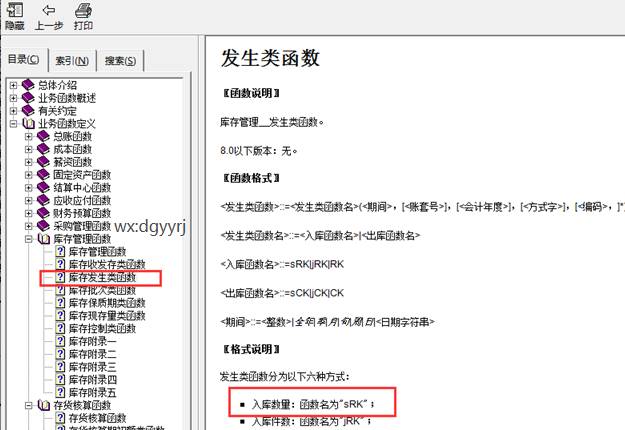This screenshot has width=625, height=430.
Task: Select the 库存发生类函数 topic
Action: coord(101,277)
